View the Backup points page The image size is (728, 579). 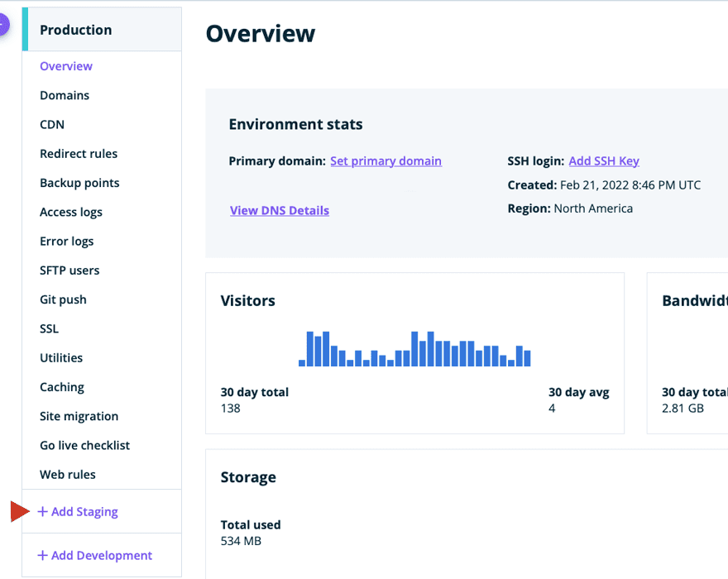tap(79, 182)
